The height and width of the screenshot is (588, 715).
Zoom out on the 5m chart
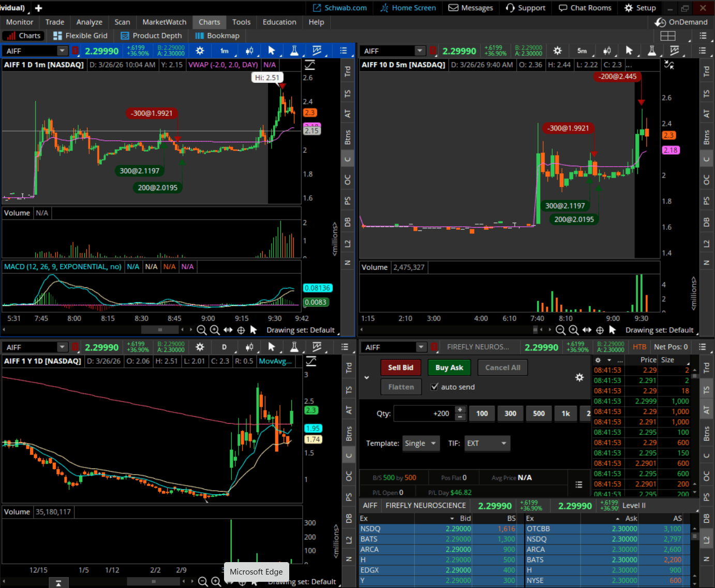point(560,330)
